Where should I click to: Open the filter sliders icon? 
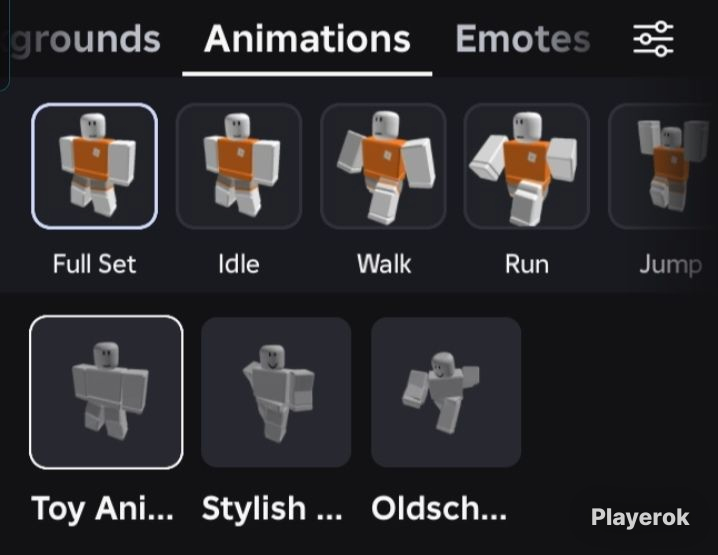tap(653, 39)
